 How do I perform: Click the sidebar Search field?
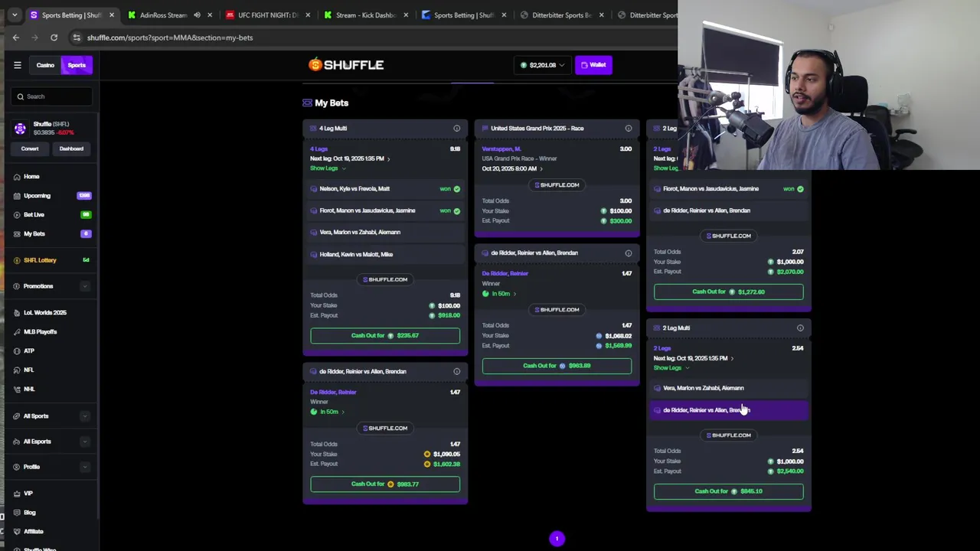pyautogui.click(x=53, y=96)
